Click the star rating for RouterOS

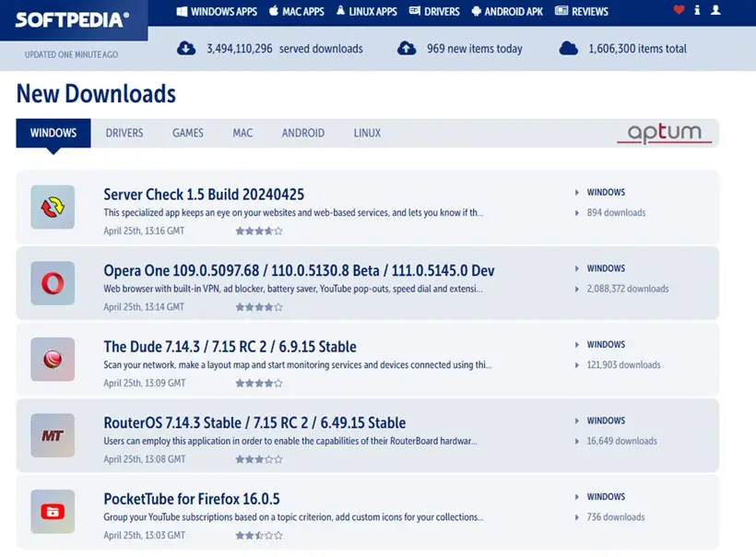pos(259,459)
